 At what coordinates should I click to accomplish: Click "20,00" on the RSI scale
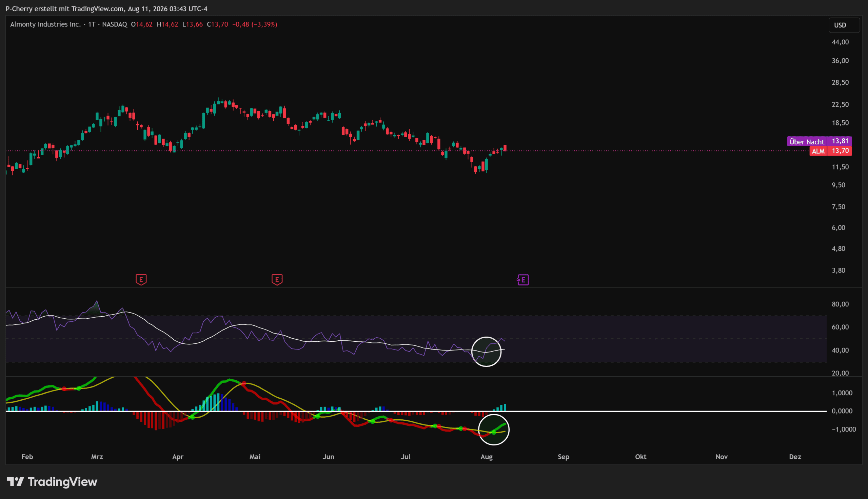point(840,373)
